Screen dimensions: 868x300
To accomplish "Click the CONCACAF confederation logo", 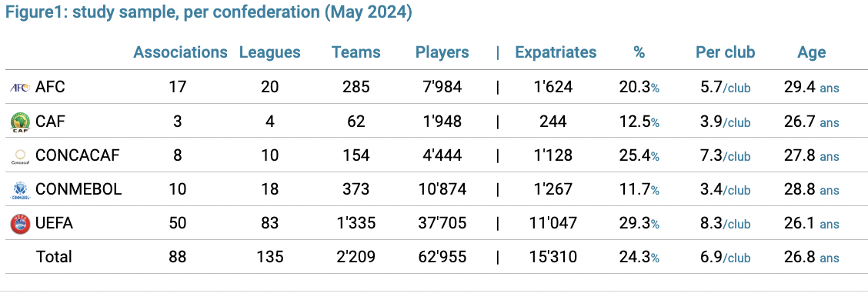I will (21, 157).
